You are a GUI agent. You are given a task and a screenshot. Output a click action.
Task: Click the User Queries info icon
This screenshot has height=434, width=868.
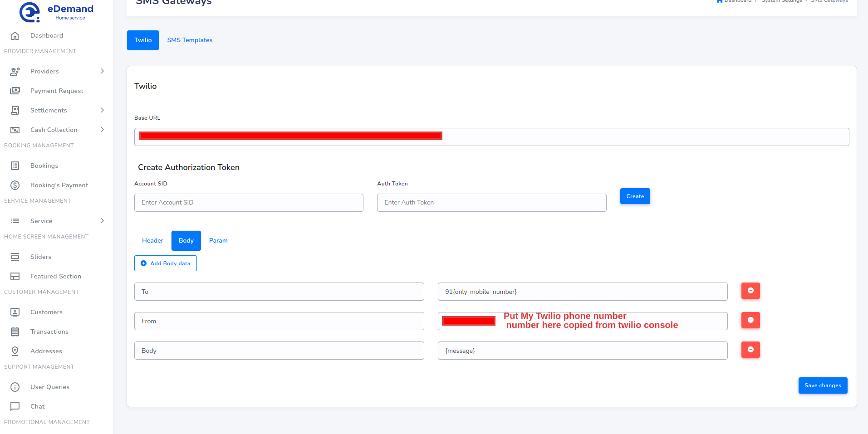click(x=15, y=387)
